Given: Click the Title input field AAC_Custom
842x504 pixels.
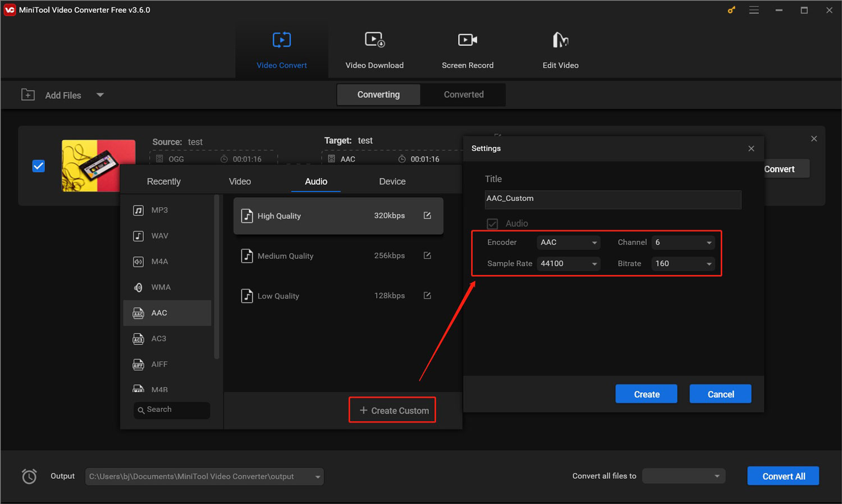Looking at the screenshot, I should coord(613,199).
